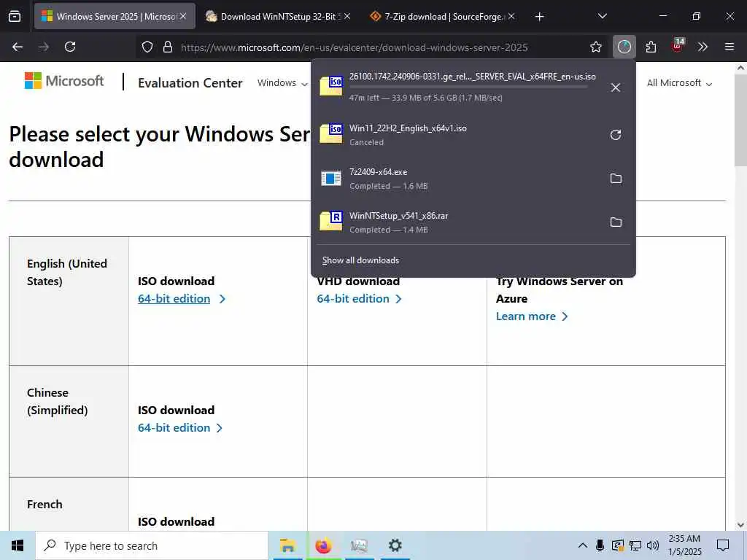747x560 pixels.
Task: Click Show all downloads
Action: point(360,260)
